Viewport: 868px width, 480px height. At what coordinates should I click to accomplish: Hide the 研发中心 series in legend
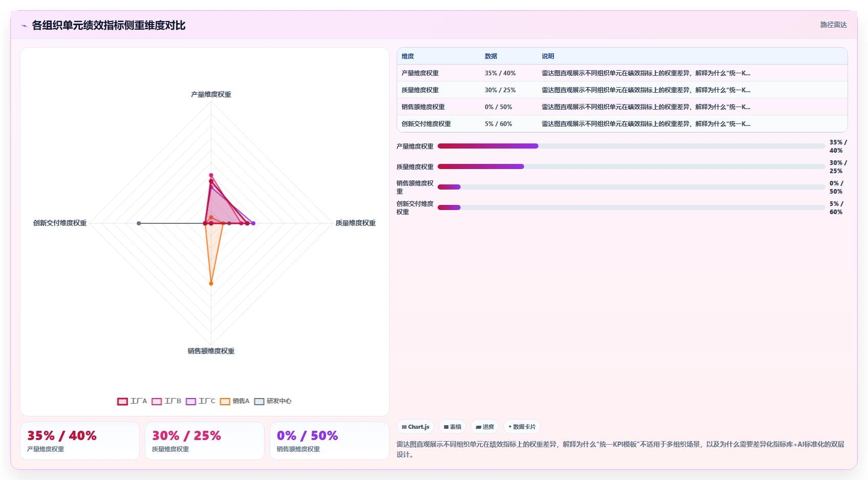[x=273, y=401]
